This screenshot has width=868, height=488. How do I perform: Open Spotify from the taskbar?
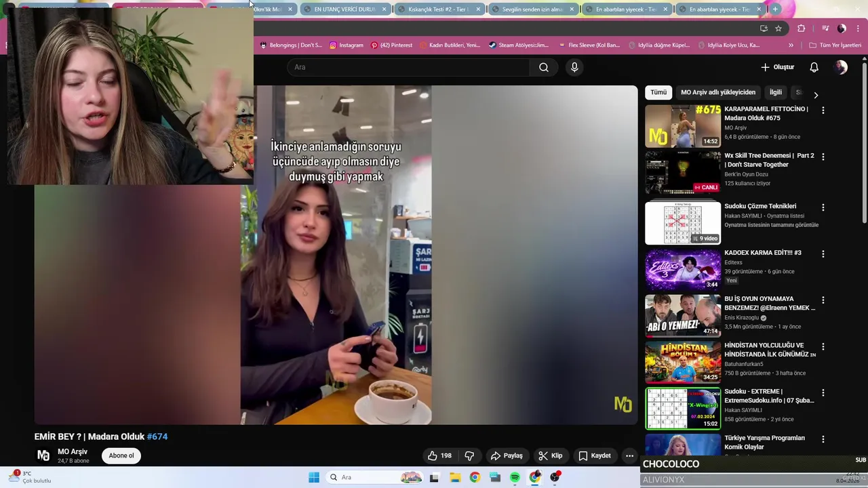tap(515, 477)
